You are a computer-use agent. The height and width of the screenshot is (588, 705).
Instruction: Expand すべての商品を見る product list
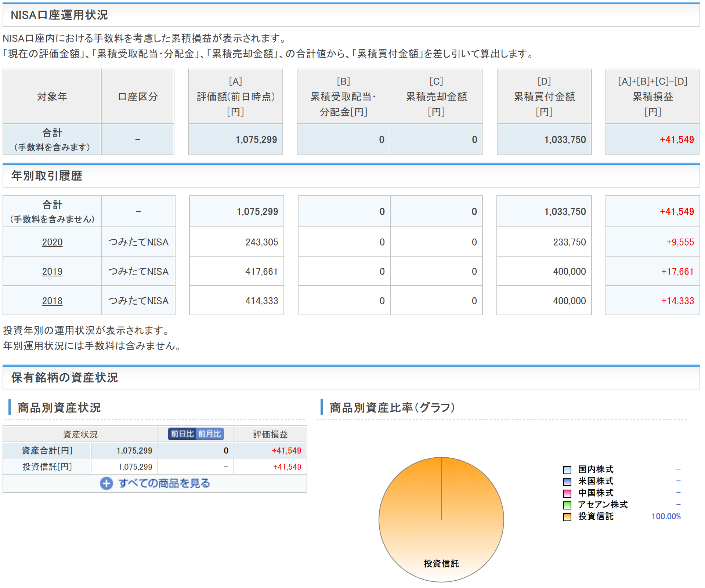point(164,483)
